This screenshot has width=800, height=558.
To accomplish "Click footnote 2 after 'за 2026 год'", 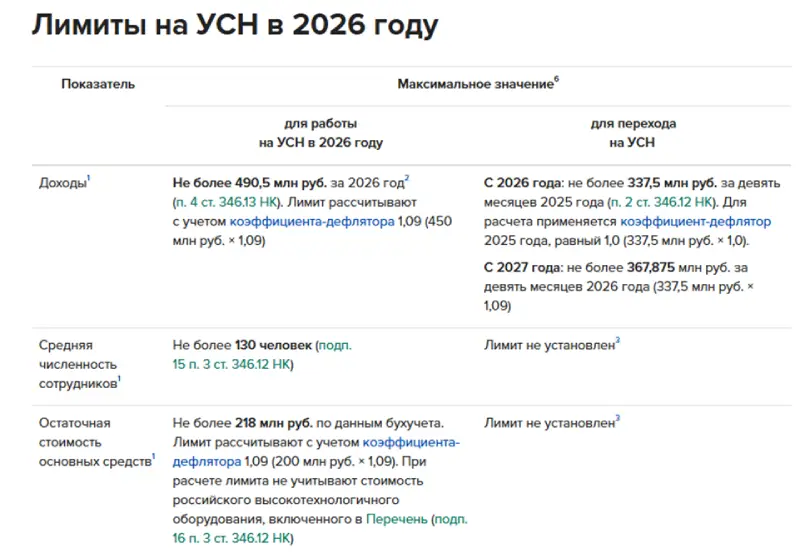I will click(x=407, y=179).
